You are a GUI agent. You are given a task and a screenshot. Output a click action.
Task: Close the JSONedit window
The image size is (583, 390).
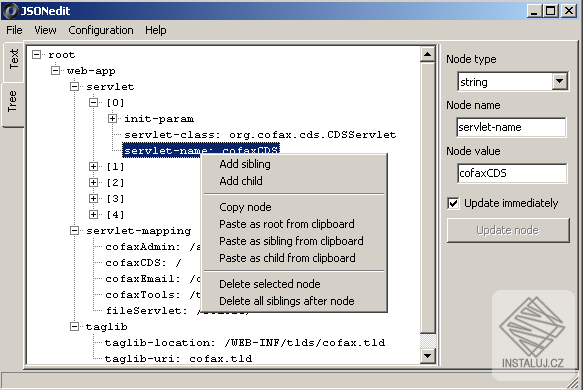point(569,11)
